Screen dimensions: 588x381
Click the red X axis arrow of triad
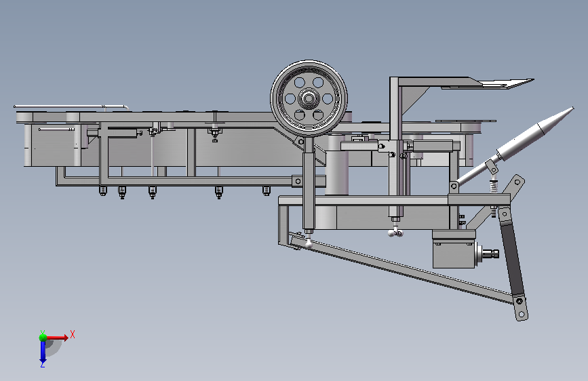click(58, 338)
